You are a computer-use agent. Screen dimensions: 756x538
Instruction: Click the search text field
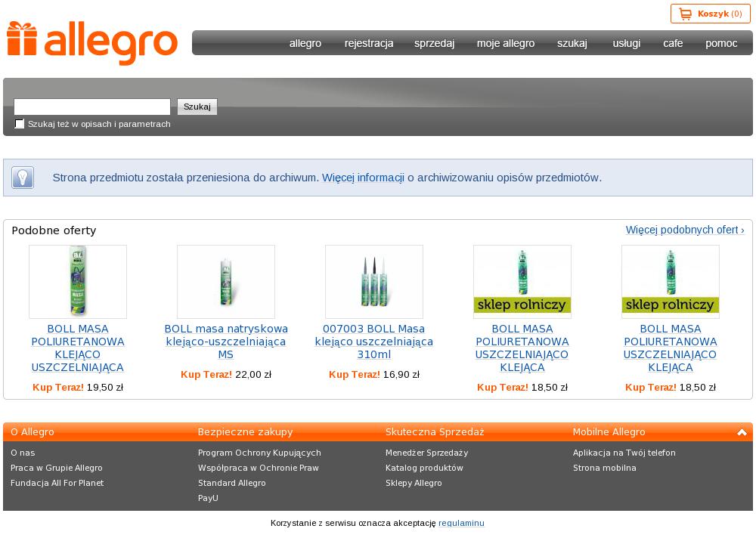point(92,107)
